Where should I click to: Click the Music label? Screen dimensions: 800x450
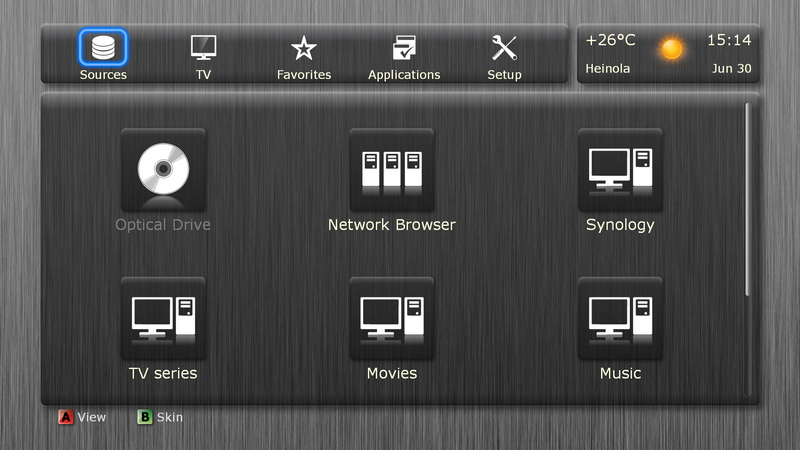click(x=620, y=373)
